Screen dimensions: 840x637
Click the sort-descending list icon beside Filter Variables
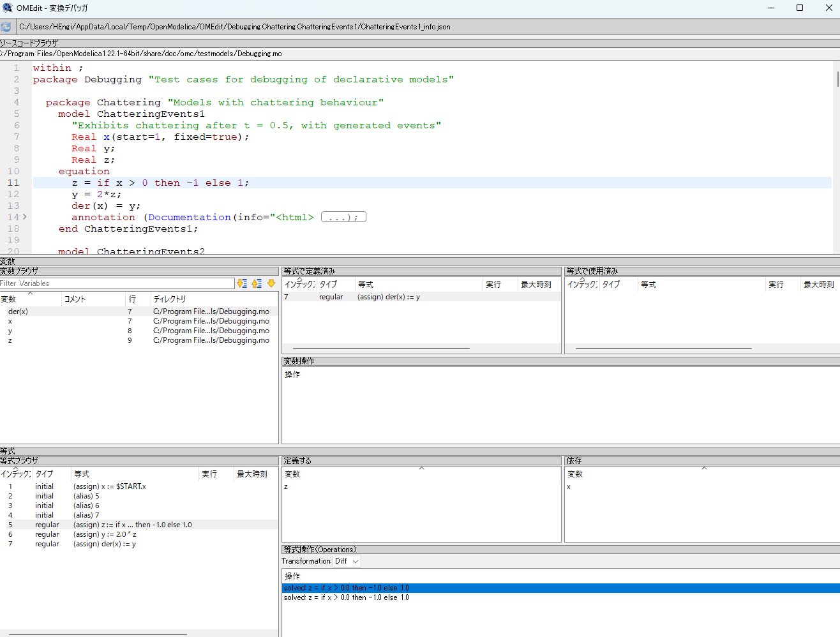(x=243, y=283)
